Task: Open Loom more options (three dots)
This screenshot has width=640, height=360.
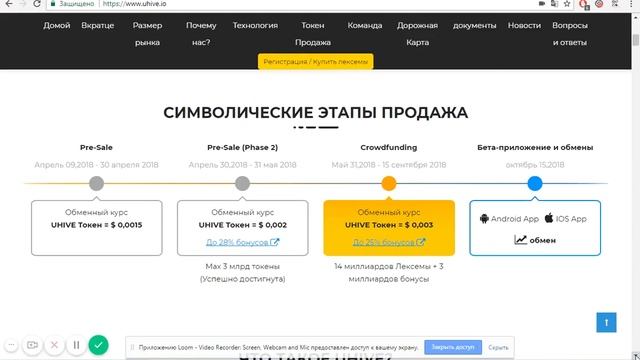Action: pyautogui.click(x=11, y=345)
